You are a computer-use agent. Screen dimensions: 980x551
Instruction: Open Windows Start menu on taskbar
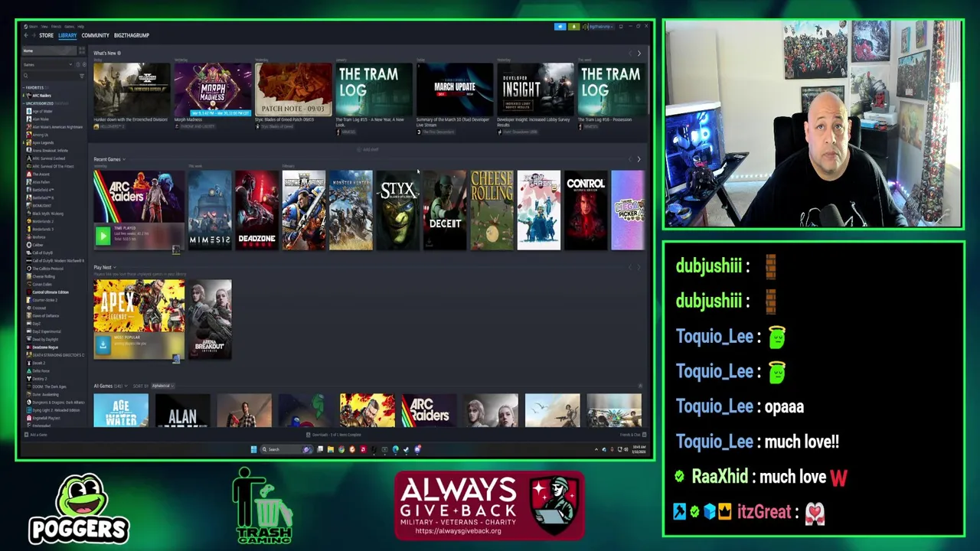(x=253, y=449)
